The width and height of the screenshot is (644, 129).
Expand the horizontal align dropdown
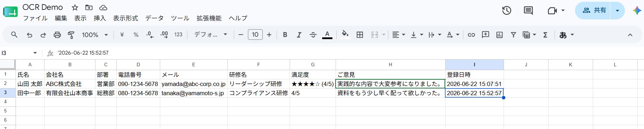(x=404, y=35)
